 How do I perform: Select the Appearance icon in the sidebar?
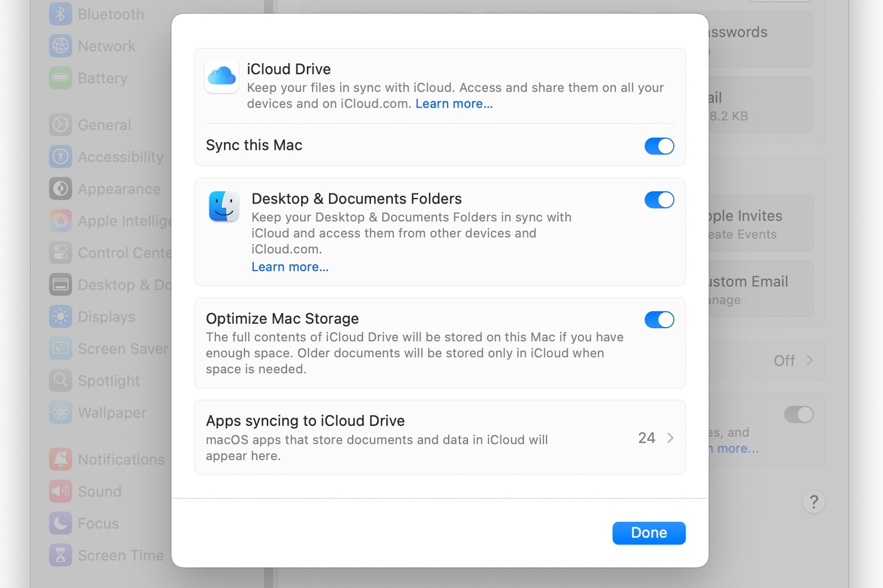pos(61,189)
